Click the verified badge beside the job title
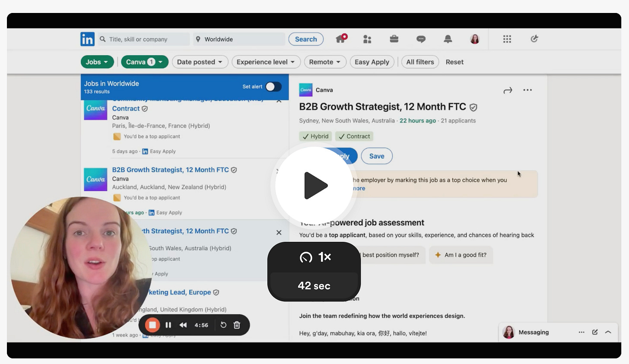This screenshot has height=364, width=629. point(473,107)
